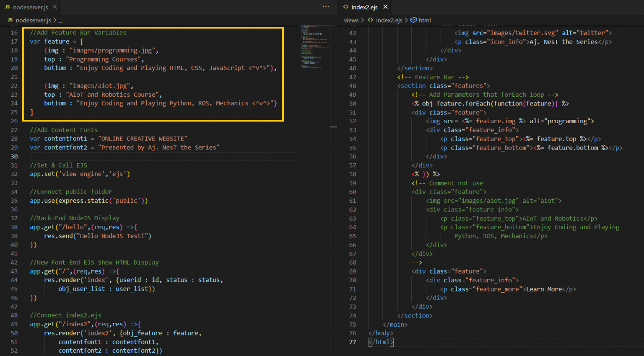Click the html cube symbol icon in breadcrumb
644x356 pixels.
pyautogui.click(x=413, y=20)
